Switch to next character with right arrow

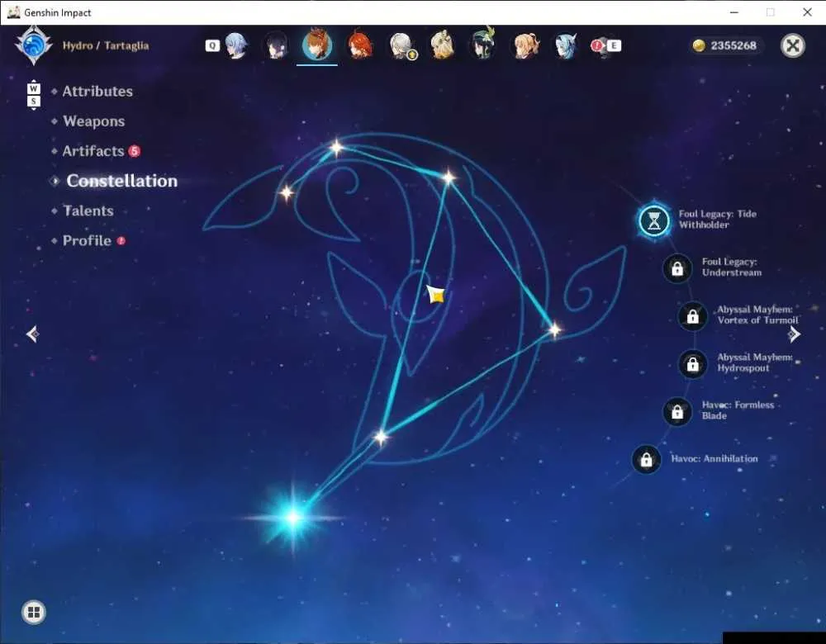coord(794,334)
